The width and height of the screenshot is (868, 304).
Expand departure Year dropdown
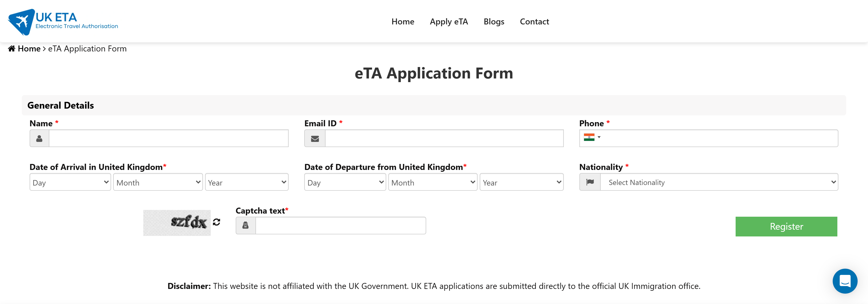521,182
